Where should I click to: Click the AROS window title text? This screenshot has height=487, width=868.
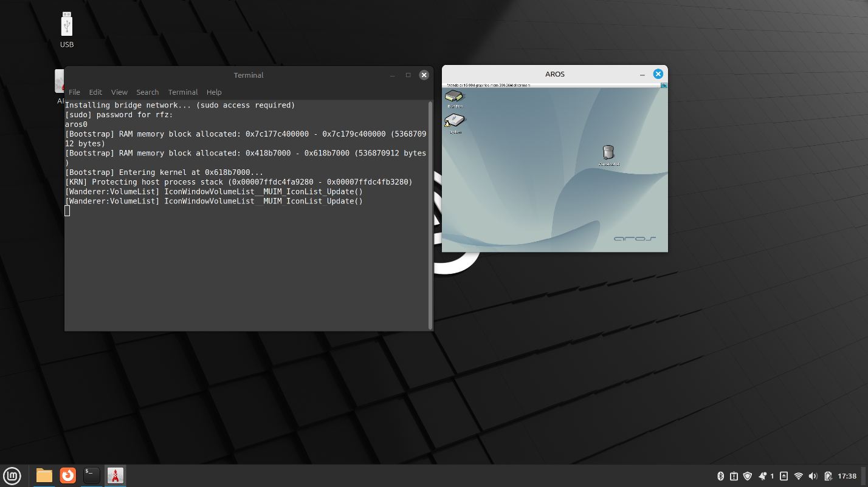tap(555, 74)
